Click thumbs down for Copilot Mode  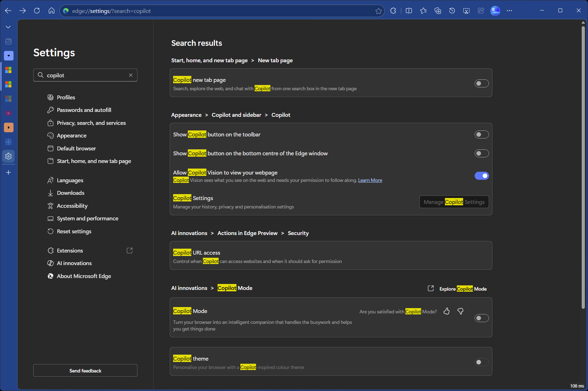[x=461, y=311]
